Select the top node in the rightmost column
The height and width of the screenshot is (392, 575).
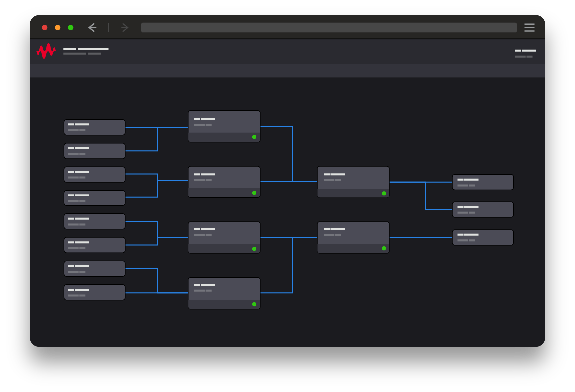(483, 182)
